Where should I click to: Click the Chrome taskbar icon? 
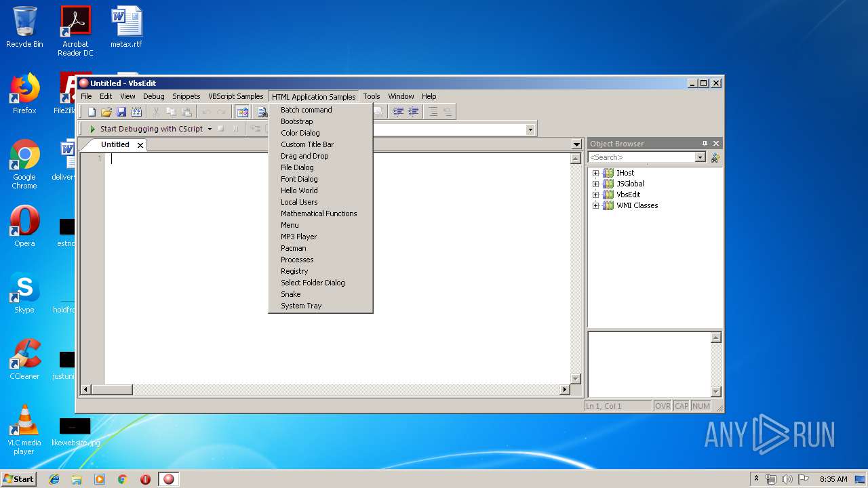pyautogui.click(x=123, y=479)
